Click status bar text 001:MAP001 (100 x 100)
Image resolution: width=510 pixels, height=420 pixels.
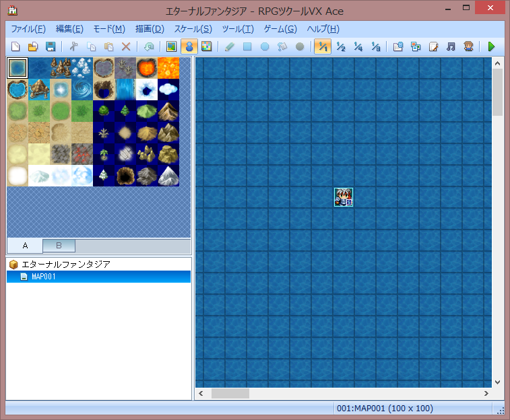[x=385, y=409]
